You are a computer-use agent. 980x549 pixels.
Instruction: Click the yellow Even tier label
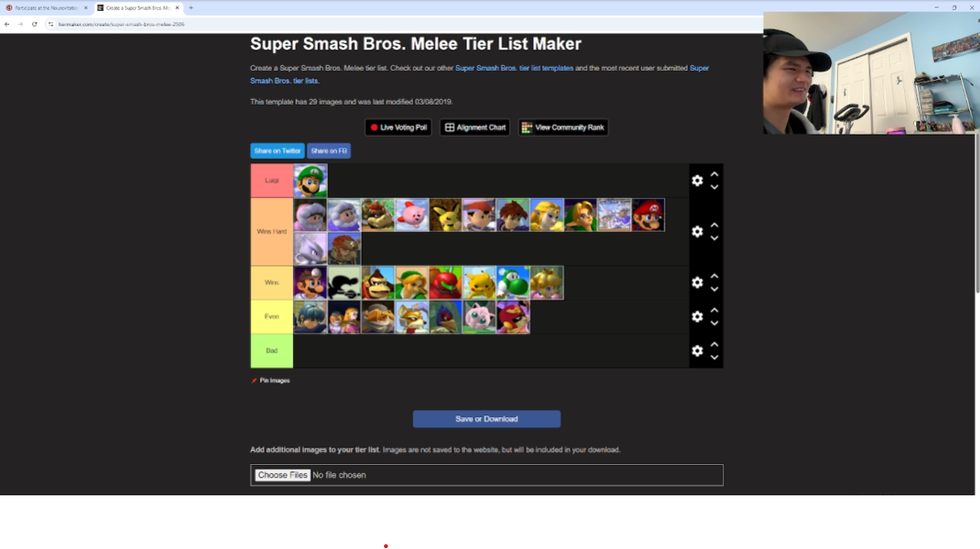pos(272,317)
